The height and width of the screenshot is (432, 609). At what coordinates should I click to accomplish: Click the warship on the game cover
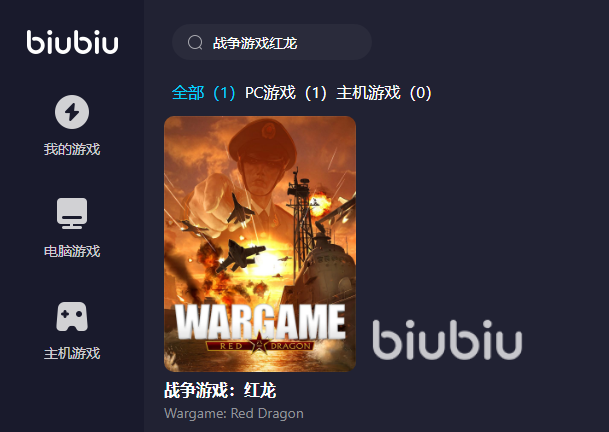322,249
